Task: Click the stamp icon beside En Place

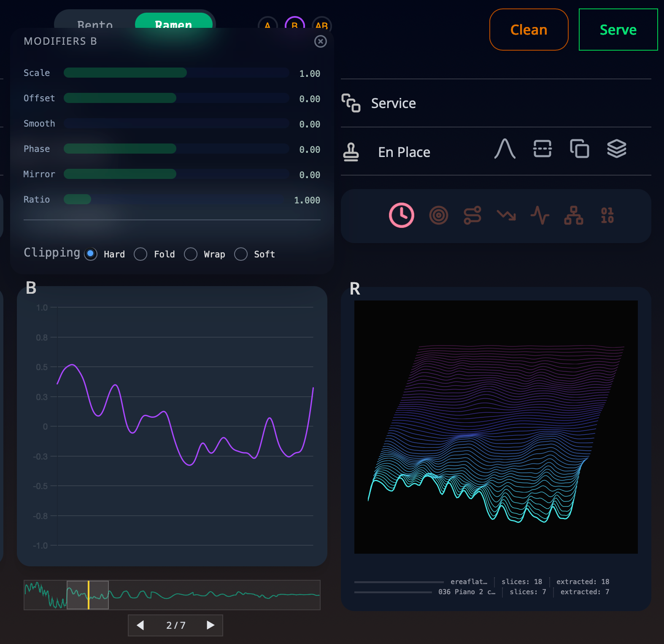Action: coord(351,152)
